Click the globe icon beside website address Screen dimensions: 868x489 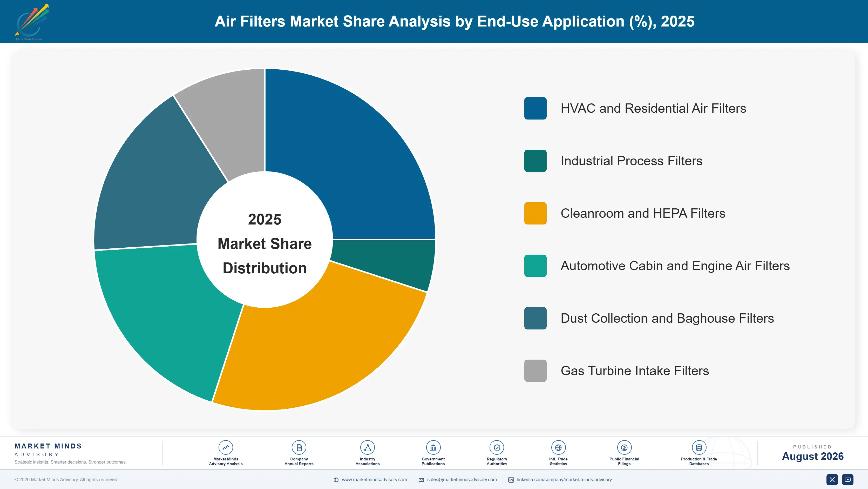coord(336,480)
